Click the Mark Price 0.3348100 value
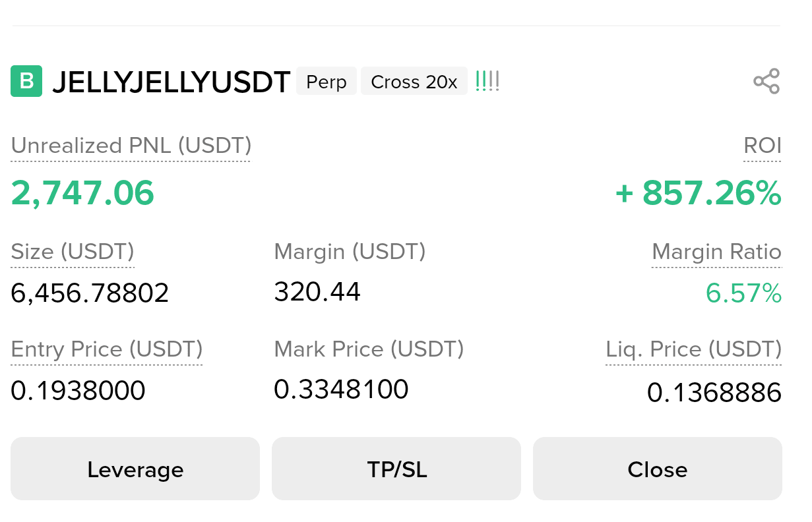 [341, 390]
